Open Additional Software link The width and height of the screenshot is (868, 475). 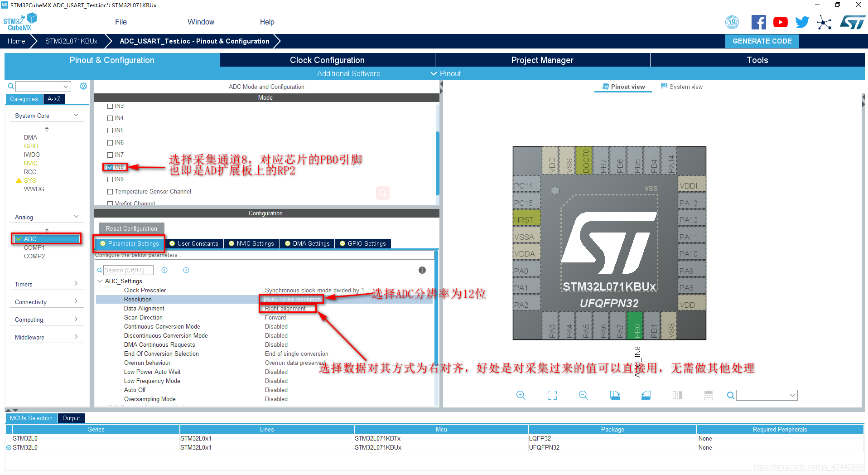point(348,73)
